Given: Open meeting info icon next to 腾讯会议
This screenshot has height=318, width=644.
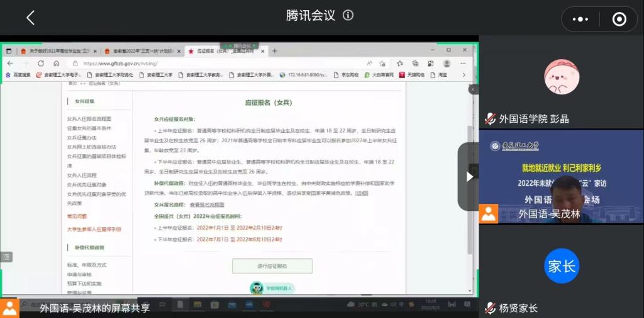Looking at the screenshot, I should click(348, 15).
